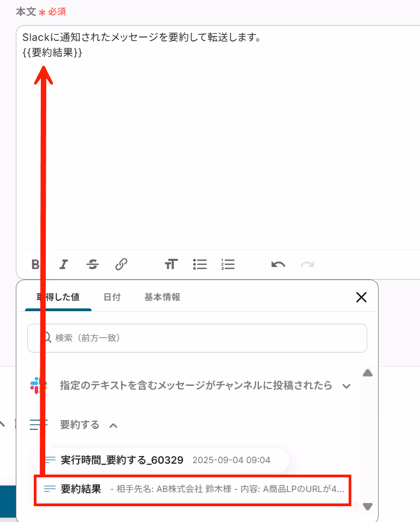Insert a hyperlink with the link icon
The image size is (420, 522).
(x=121, y=264)
